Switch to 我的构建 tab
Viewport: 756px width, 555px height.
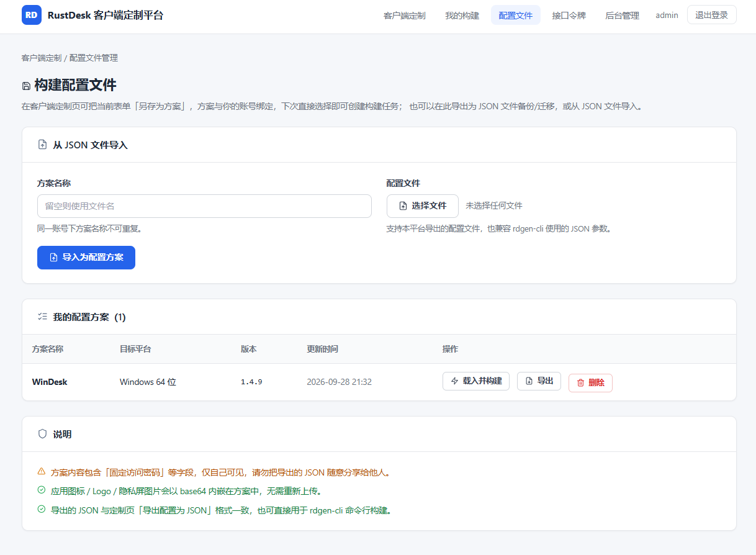click(462, 16)
